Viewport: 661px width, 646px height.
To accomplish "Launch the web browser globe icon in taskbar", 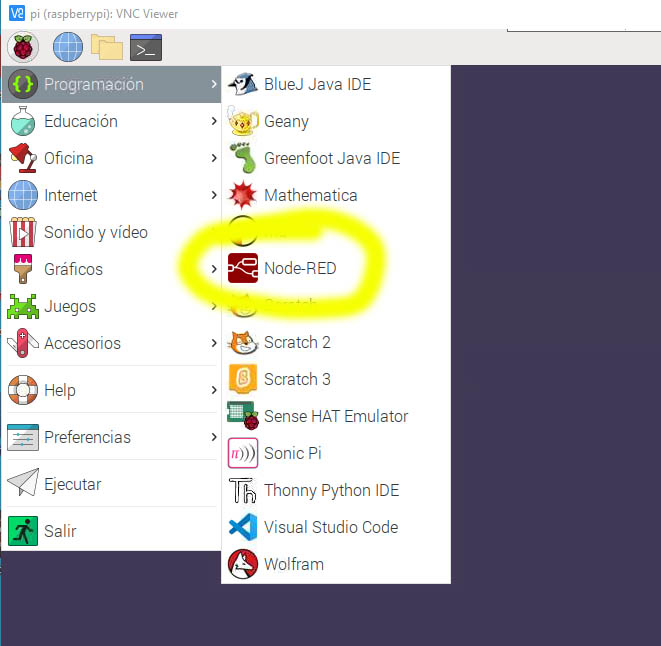I will click(68, 47).
